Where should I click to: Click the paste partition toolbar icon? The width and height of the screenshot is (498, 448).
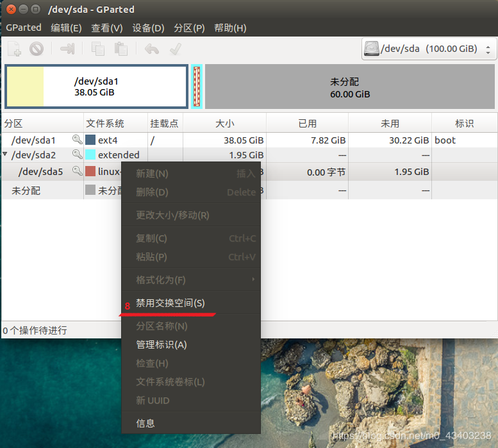coord(120,49)
